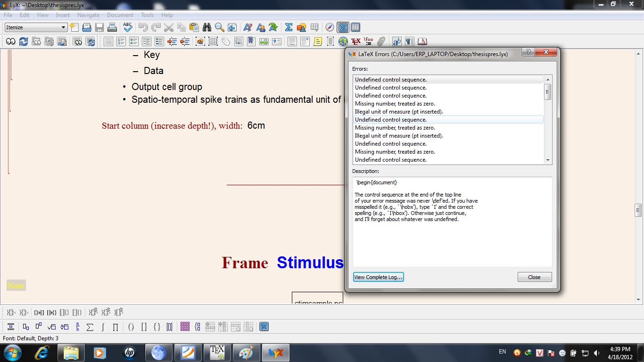Open the Paint palette taskbar icon
Viewport: 644px width, 362px height.
pos(246,353)
